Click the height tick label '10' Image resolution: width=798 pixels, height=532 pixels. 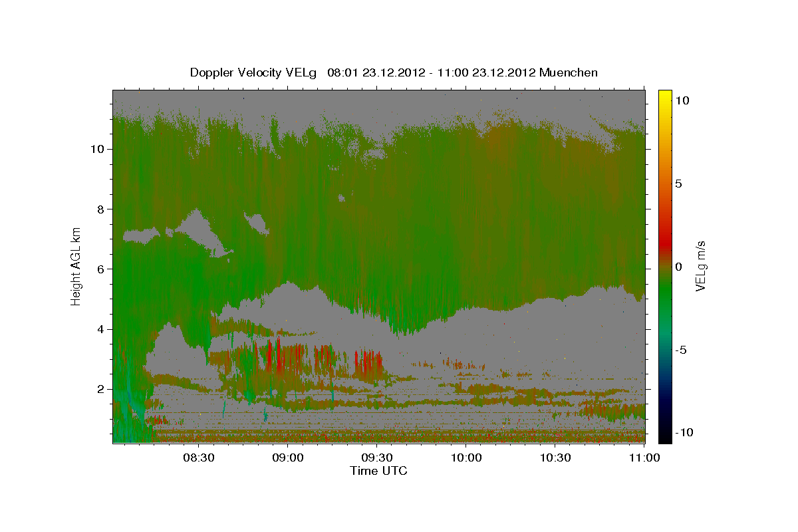99,148
